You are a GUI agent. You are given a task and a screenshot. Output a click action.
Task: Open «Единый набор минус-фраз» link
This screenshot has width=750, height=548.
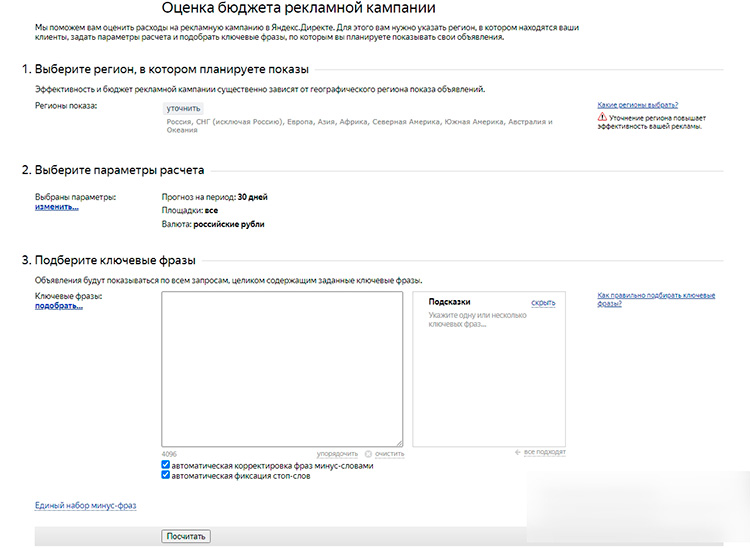point(85,506)
